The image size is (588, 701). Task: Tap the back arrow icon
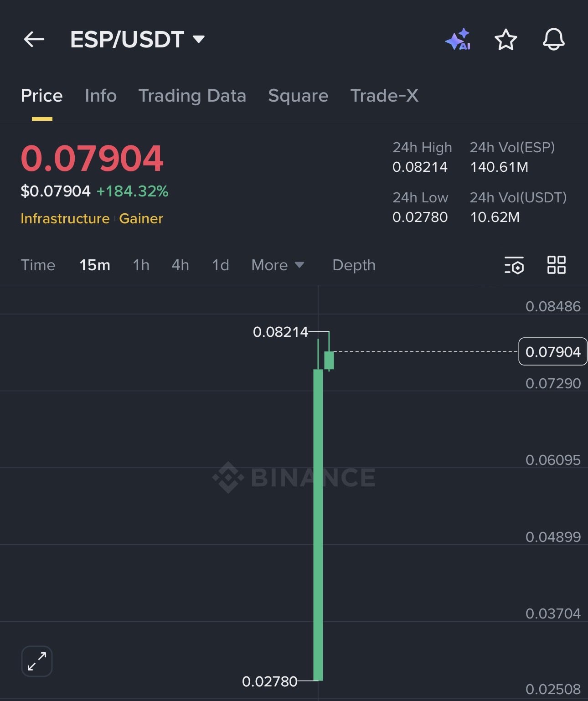(34, 40)
